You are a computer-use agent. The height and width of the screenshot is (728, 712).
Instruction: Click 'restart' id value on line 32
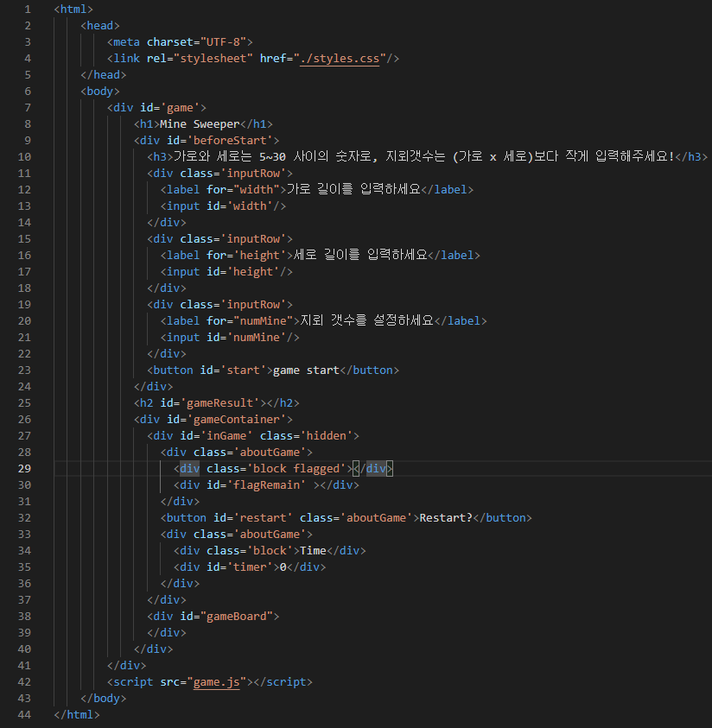point(263,517)
